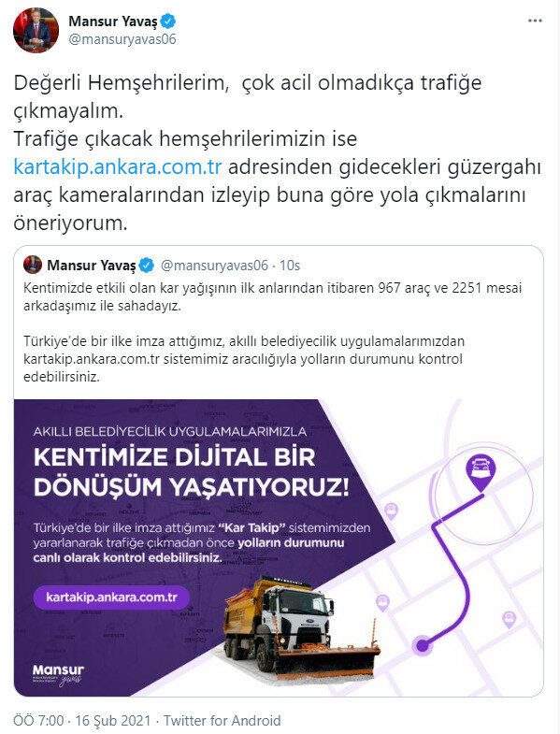Image resolution: width=560 pixels, height=734 pixels.
Task: Open the @mansuryavas06 handle under header name
Action: (122, 39)
